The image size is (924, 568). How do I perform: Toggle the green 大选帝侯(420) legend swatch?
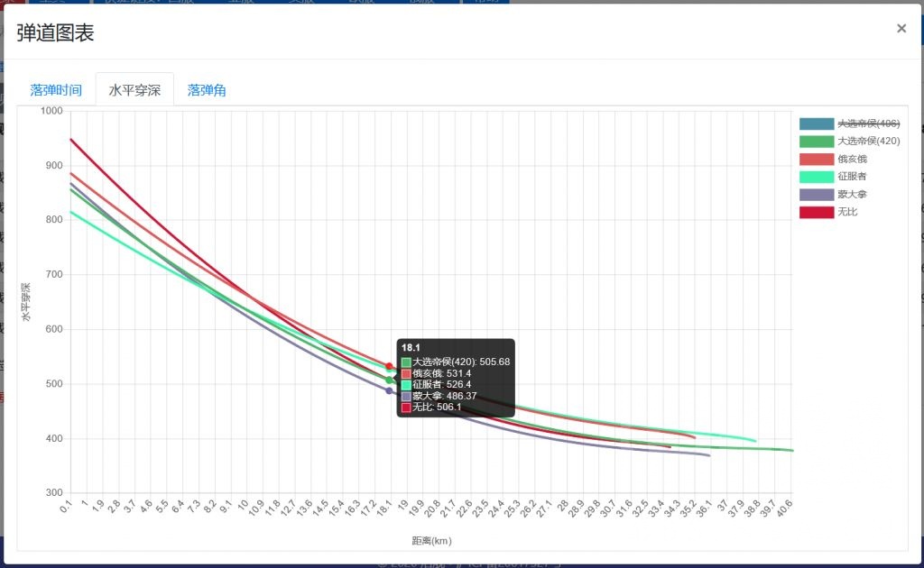[x=816, y=142]
